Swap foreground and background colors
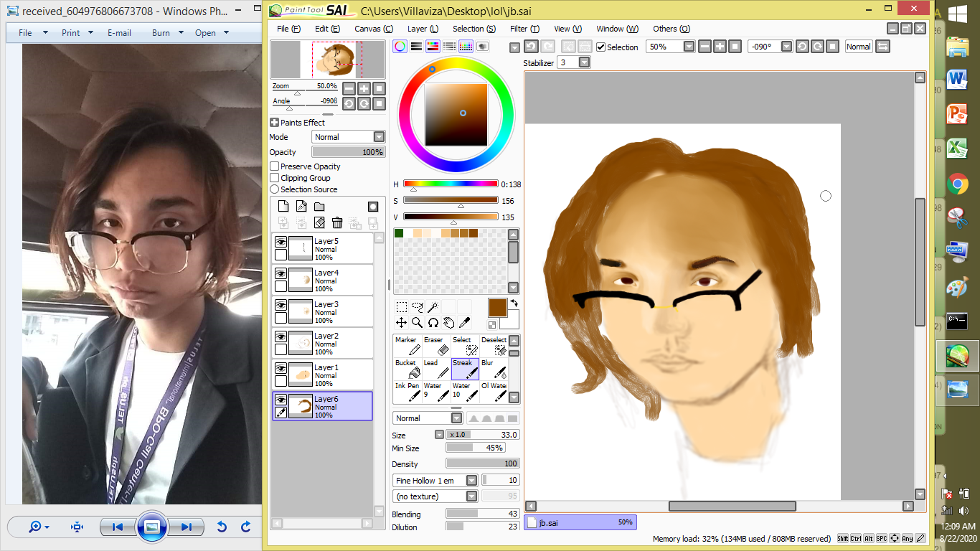 [x=514, y=303]
